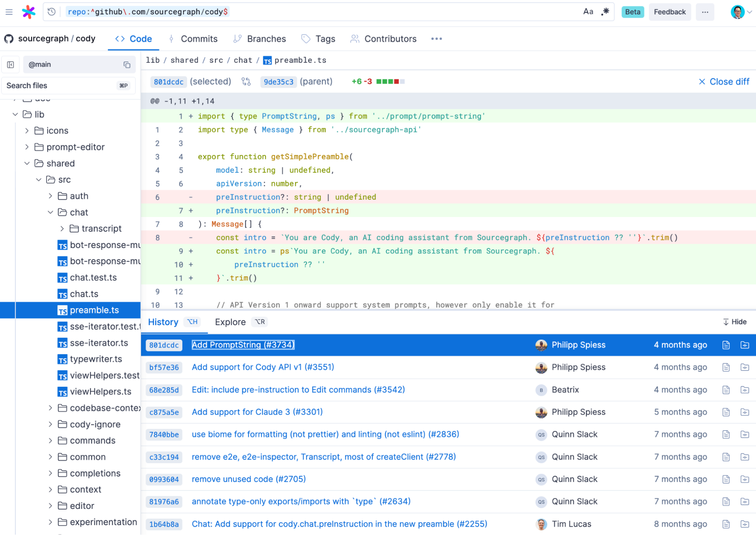Switch to the Tags tab

(318, 39)
